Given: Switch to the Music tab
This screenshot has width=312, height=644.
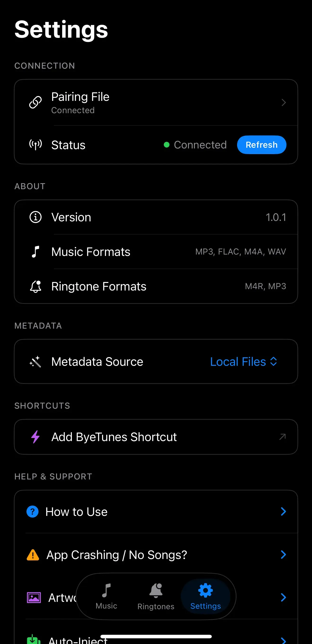Looking at the screenshot, I should tap(106, 596).
